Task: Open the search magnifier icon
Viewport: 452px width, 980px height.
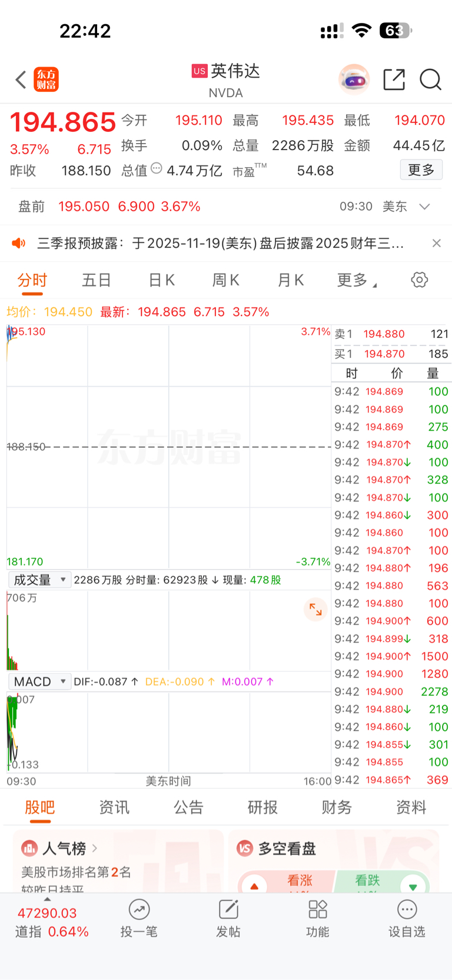Action: click(x=430, y=79)
